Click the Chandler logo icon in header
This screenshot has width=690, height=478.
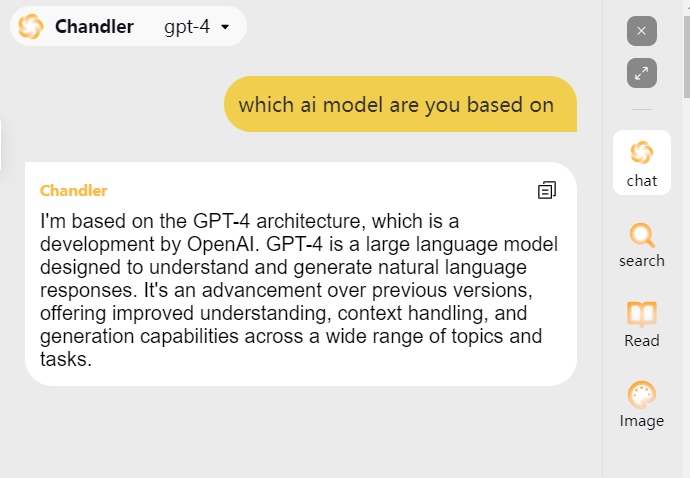31,27
